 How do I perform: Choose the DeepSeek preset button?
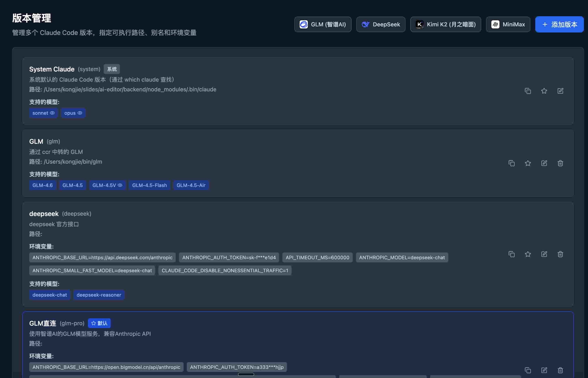pos(380,25)
